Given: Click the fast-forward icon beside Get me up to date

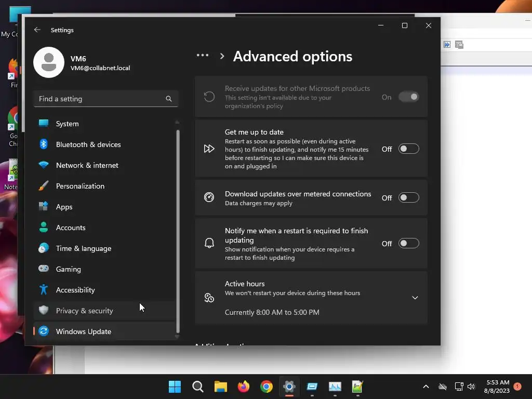Looking at the screenshot, I should 209,149.
